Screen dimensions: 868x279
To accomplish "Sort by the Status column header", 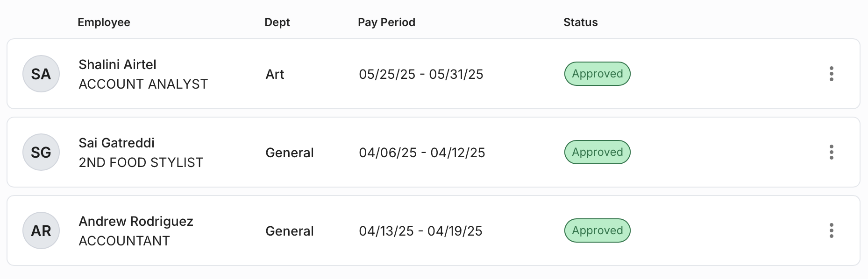I will [580, 22].
